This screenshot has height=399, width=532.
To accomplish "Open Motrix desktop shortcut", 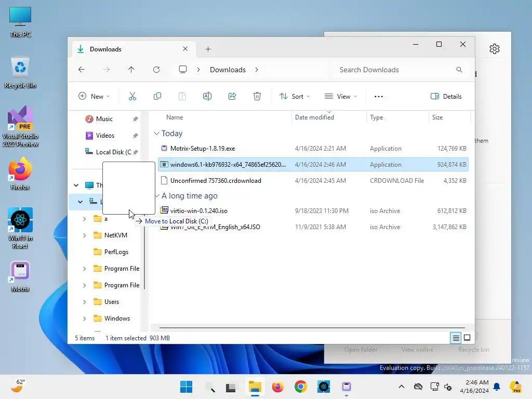I will (x=20, y=276).
